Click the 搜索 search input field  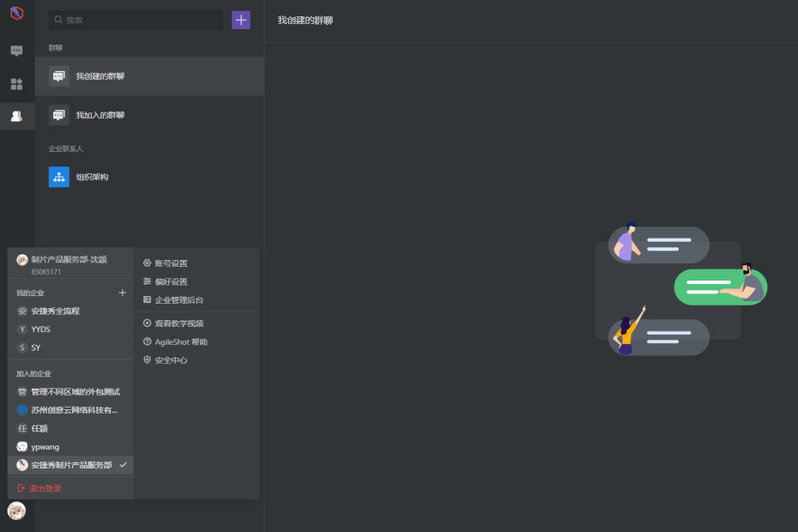pyautogui.click(x=137, y=20)
